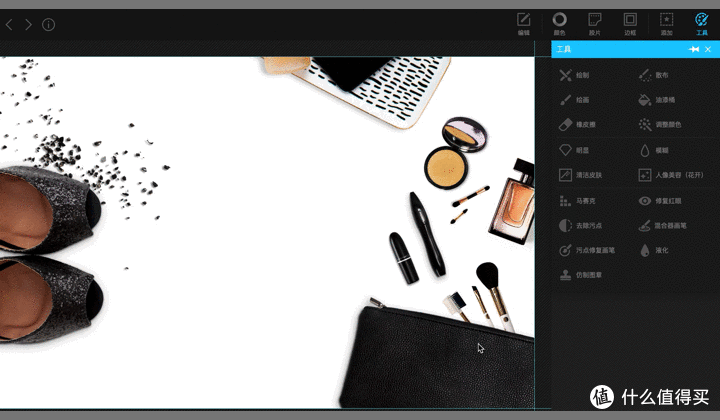
Task: Open the 边框 borders tab
Action: [x=630, y=24]
